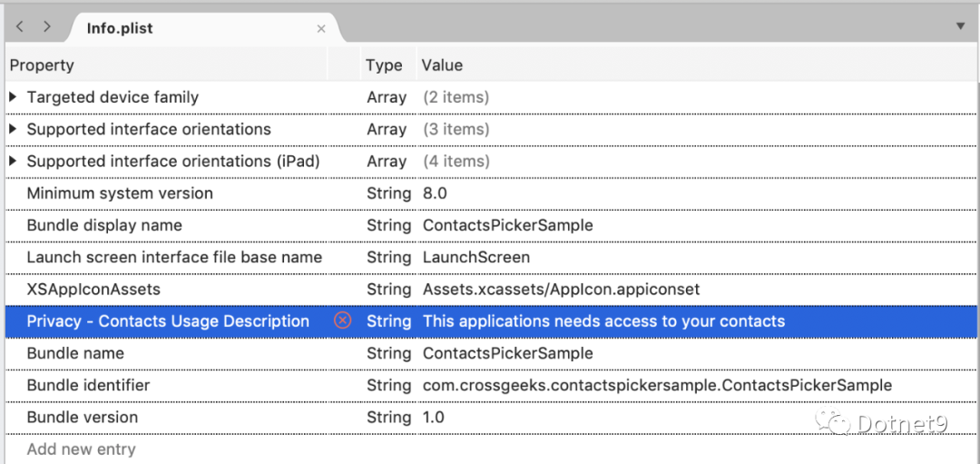Click the Type column header

click(x=384, y=65)
